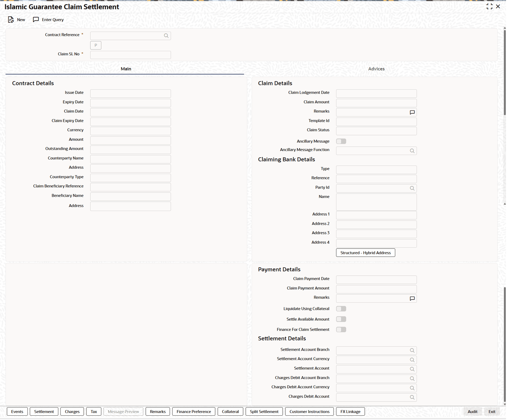Focus the Beneficiary Name field

click(131, 197)
